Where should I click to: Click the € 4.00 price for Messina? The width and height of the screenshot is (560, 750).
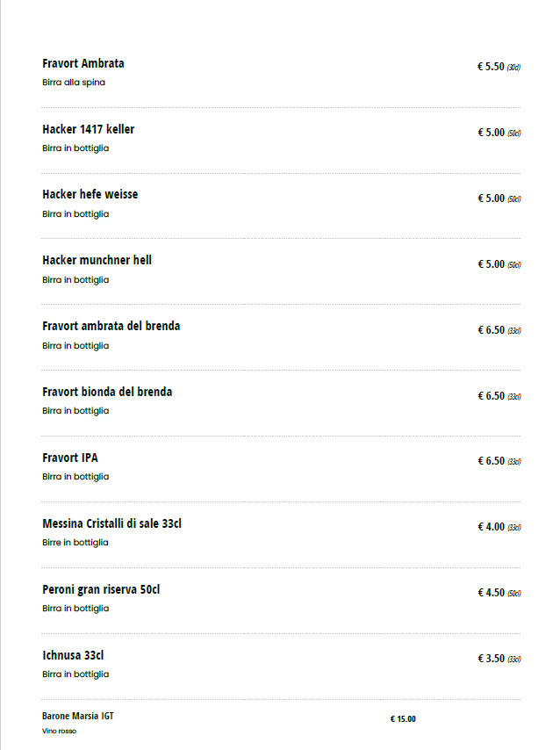491,527
